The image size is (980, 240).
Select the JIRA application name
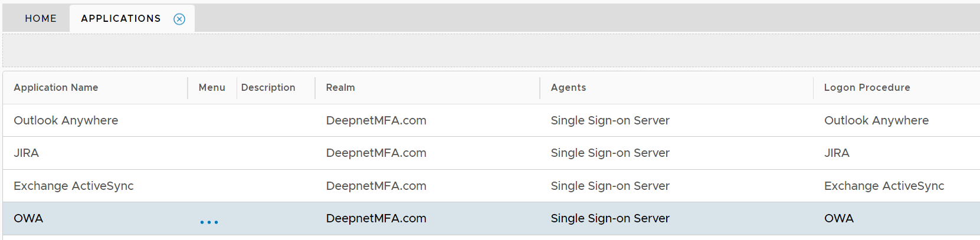click(27, 153)
